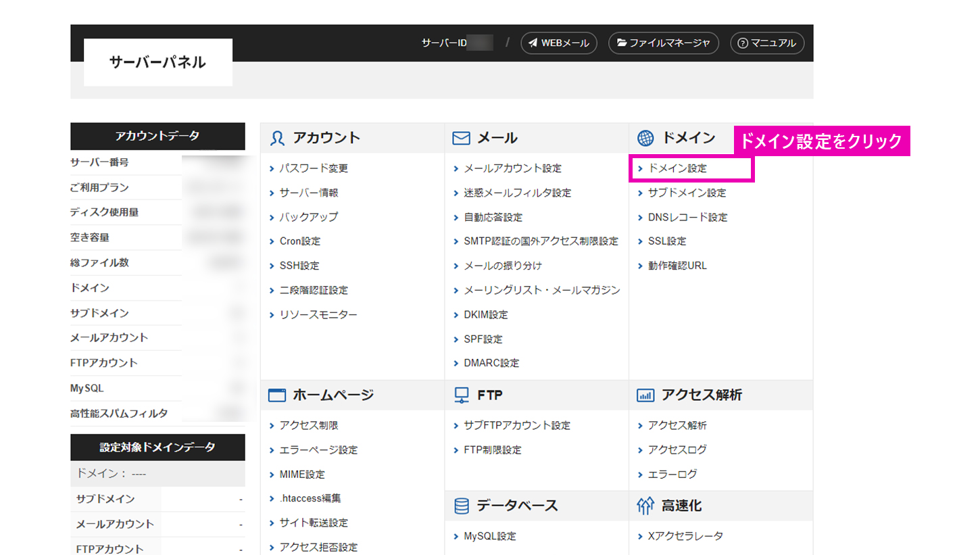Screen dimensions: 980x555
Task: Open 自動応答設定 link
Action: (x=493, y=217)
